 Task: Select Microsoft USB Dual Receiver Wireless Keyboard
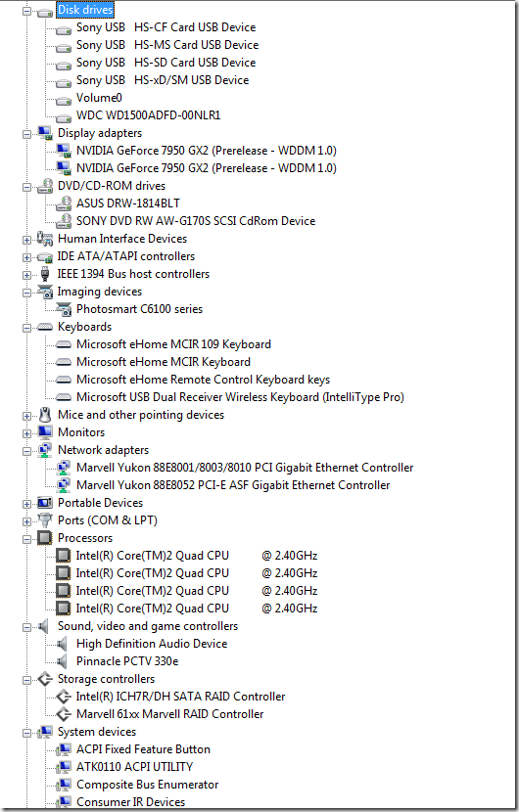(x=240, y=397)
